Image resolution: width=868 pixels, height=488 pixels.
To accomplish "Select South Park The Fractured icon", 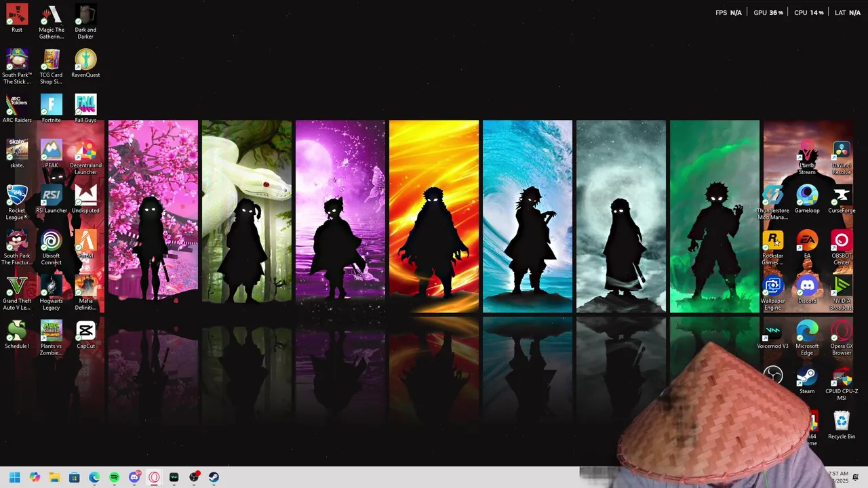I will click(x=17, y=247).
